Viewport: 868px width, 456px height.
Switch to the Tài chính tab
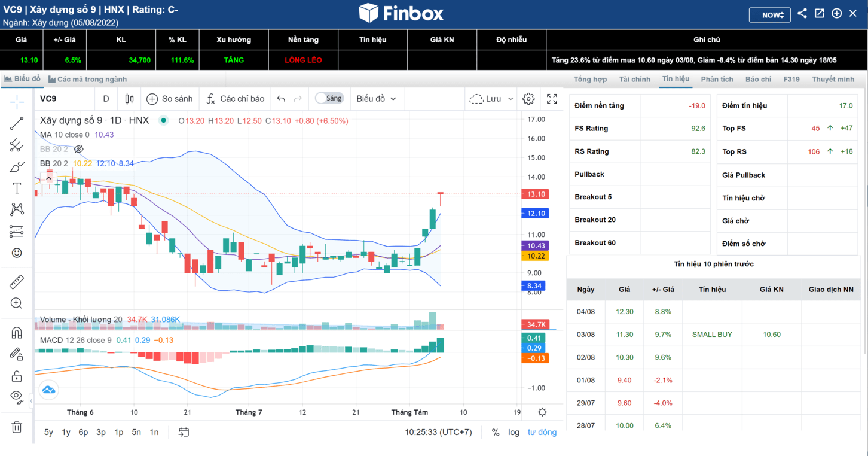tap(635, 79)
